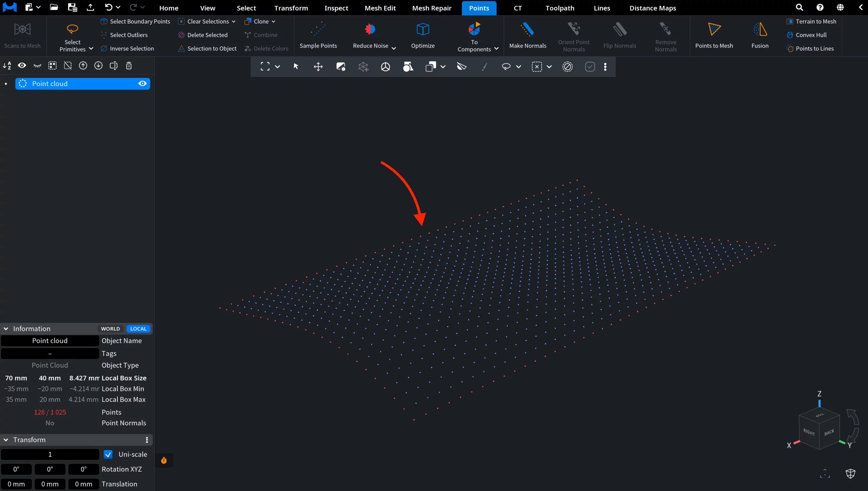Click the fit-to-view dotted icon near view cube
Image resolution: width=868 pixels, height=491 pixels.
point(825,474)
